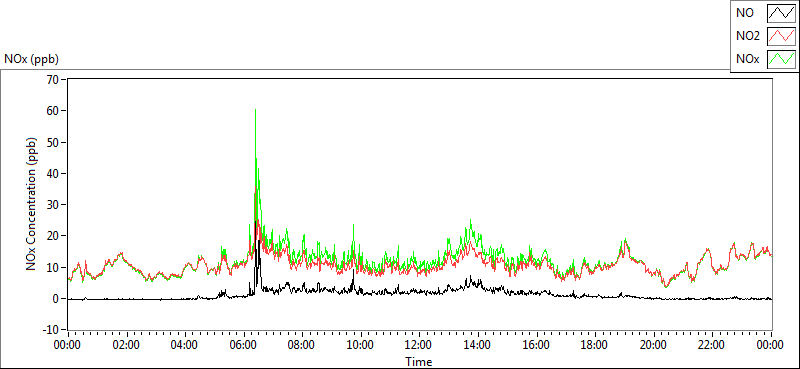Click the NO black line style icon

(781, 14)
